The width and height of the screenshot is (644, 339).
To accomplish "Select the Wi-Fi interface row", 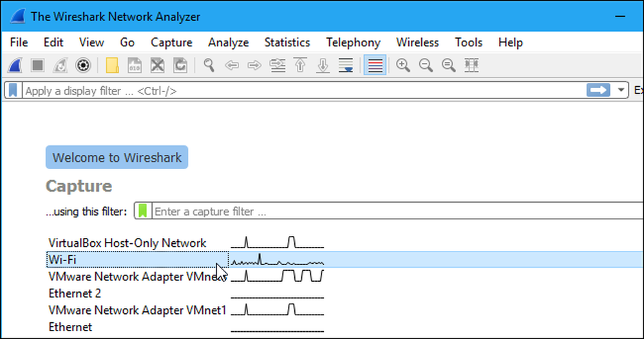I will click(x=345, y=259).
